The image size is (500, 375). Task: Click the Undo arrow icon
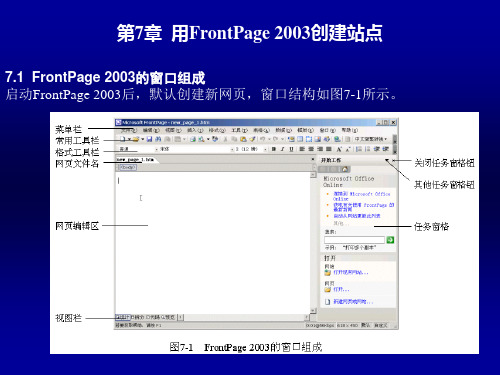click(263, 139)
